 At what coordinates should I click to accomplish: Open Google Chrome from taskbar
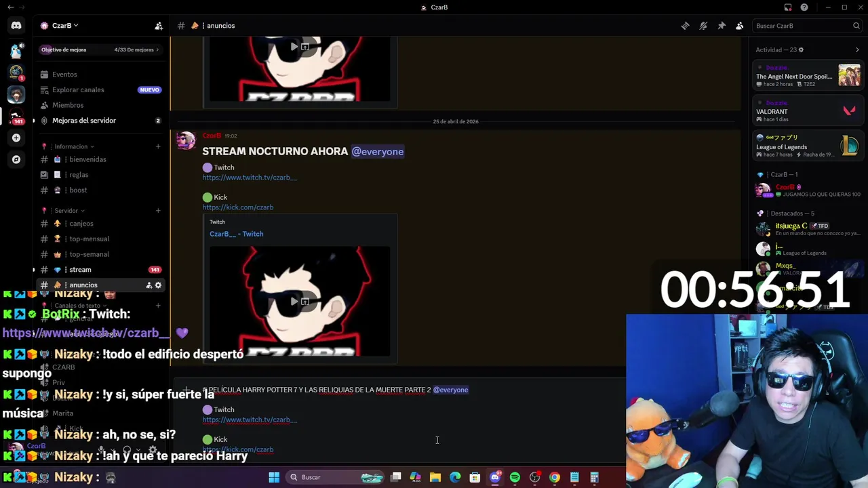(x=555, y=477)
